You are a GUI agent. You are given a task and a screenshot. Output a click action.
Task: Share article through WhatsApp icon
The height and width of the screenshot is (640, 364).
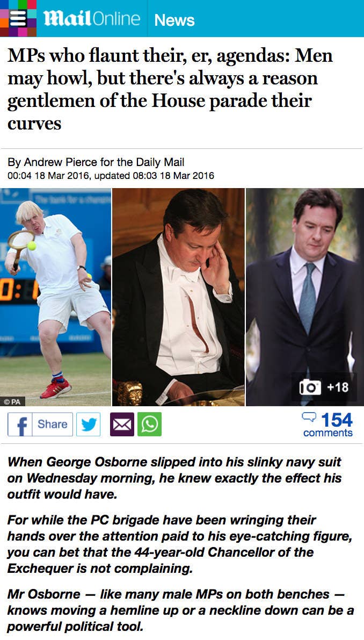pyautogui.click(x=149, y=425)
